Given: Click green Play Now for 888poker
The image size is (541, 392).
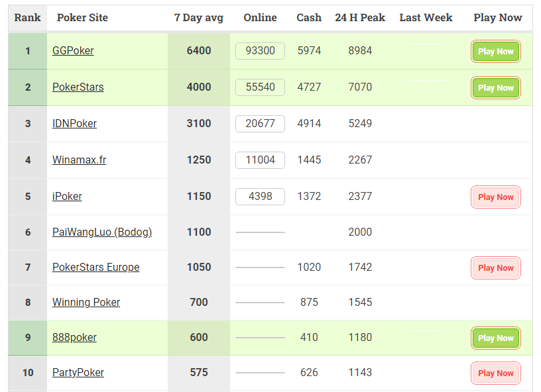Looking at the screenshot, I should coord(495,338).
